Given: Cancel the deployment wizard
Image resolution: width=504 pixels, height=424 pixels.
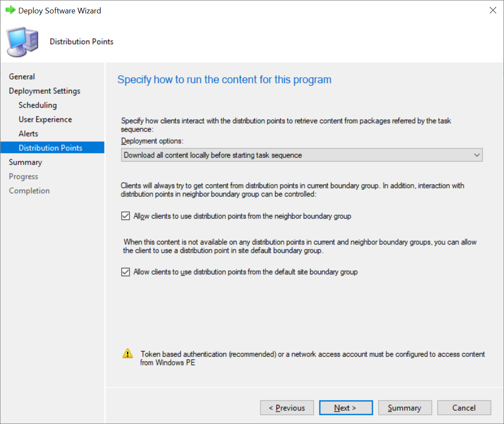Looking at the screenshot, I should click(464, 408).
